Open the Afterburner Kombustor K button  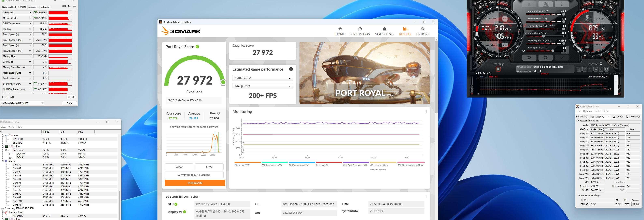click(529, 4)
